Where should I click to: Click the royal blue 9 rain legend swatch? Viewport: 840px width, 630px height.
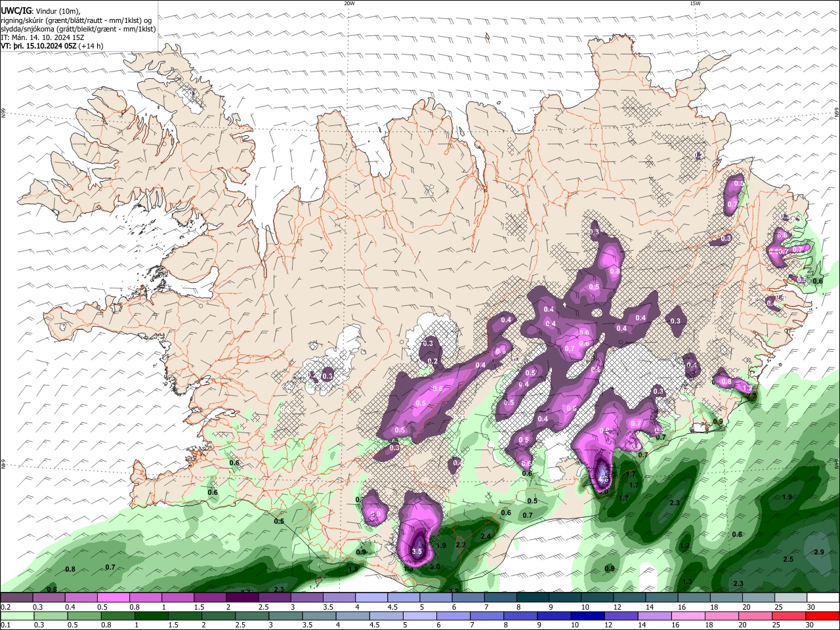(x=553, y=616)
